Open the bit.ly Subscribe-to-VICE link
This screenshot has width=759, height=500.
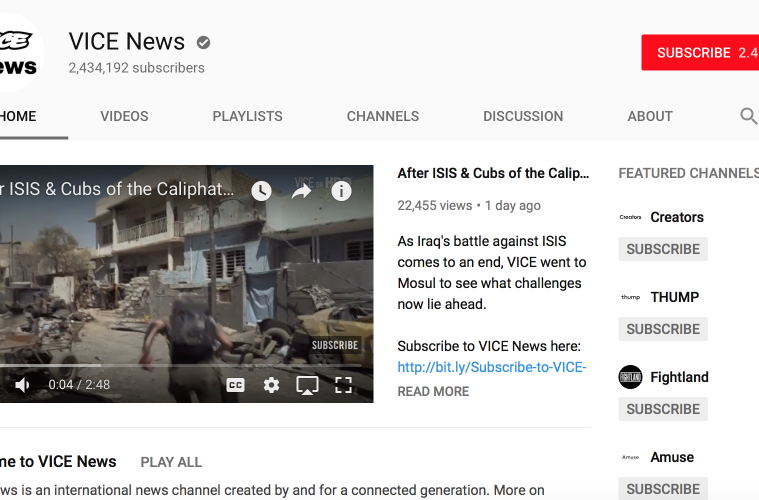[x=492, y=367]
